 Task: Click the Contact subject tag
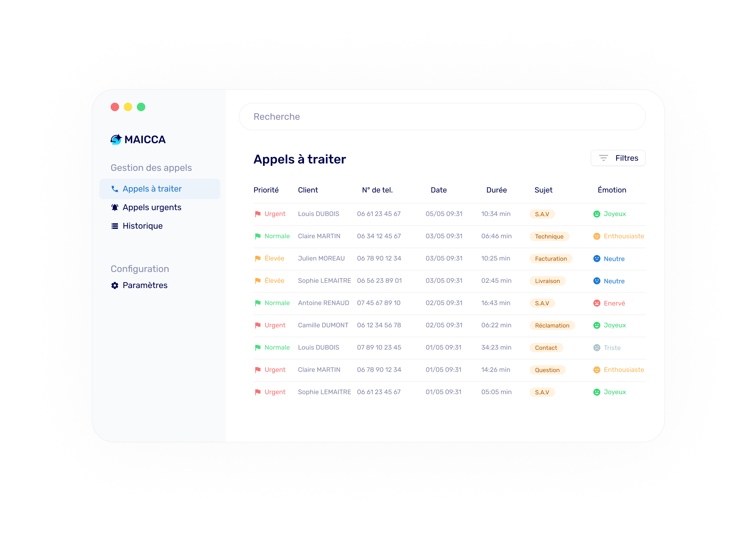click(x=546, y=348)
